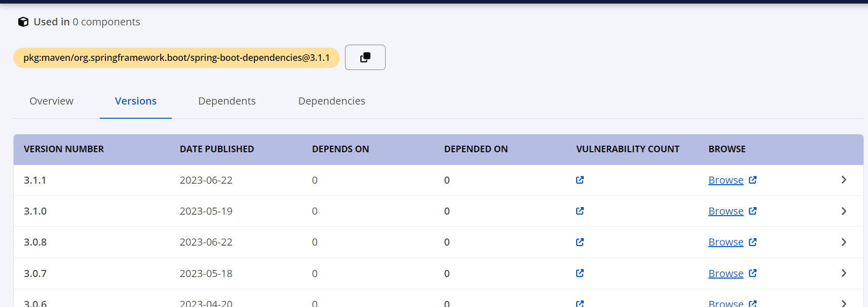Expand the version 3.0.7 row chevron
Screen dimensions: 868x307
coord(844,274)
